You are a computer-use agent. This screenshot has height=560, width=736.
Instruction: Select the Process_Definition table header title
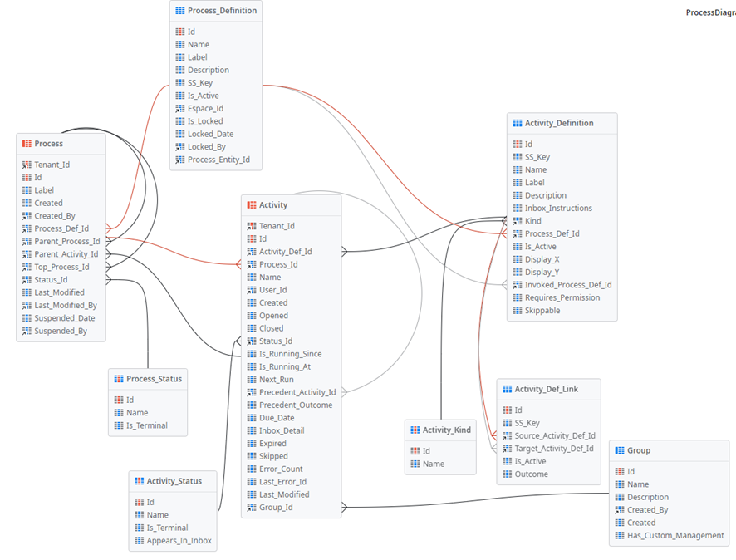[220, 11]
